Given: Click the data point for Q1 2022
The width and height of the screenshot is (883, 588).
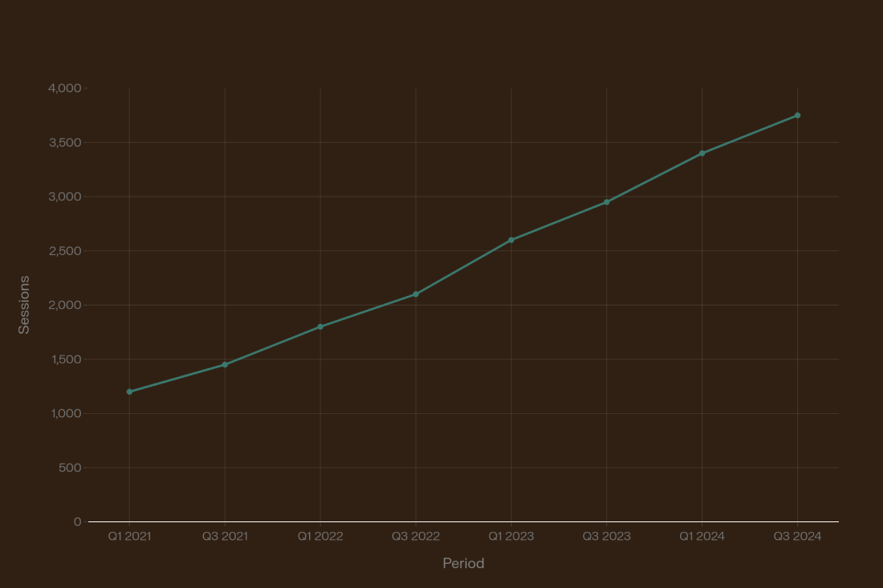Looking at the screenshot, I should point(320,326).
